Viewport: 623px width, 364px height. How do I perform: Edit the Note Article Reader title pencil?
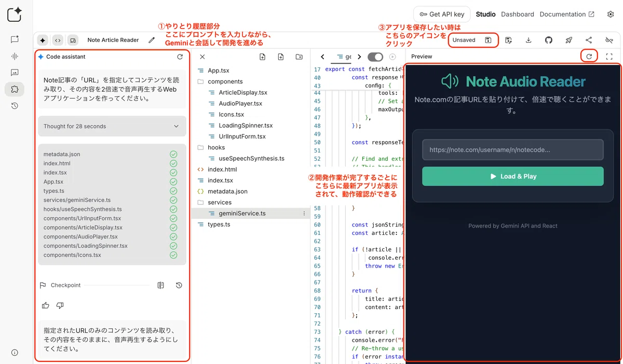pyautogui.click(x=152, y=40)
